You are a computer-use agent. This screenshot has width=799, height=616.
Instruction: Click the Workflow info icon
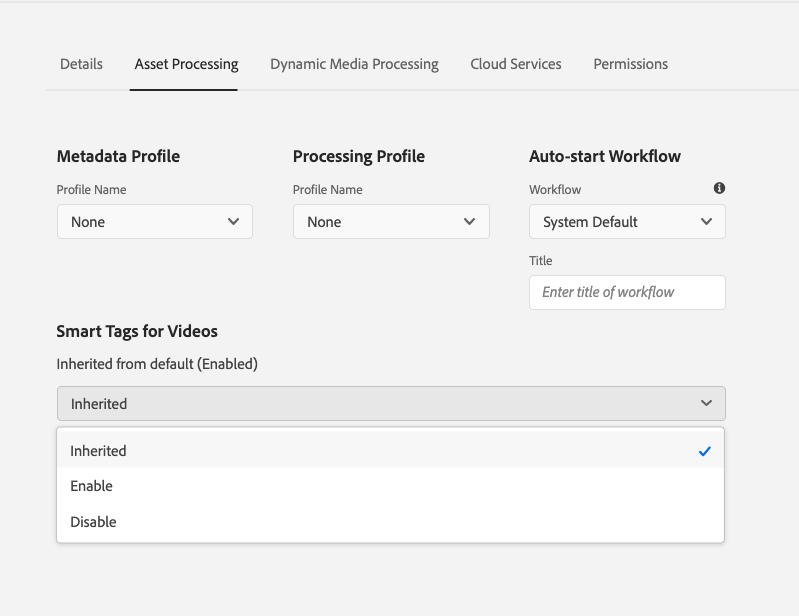719,188
